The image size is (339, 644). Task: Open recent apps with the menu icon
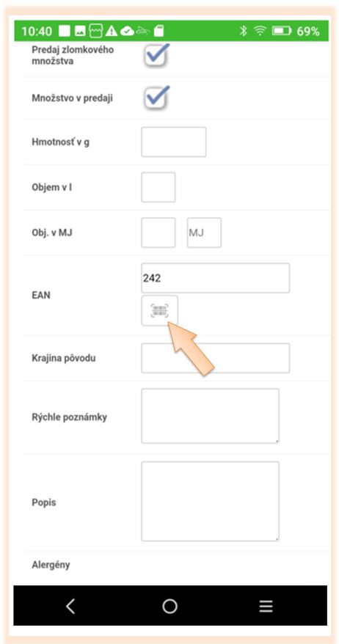266,606
